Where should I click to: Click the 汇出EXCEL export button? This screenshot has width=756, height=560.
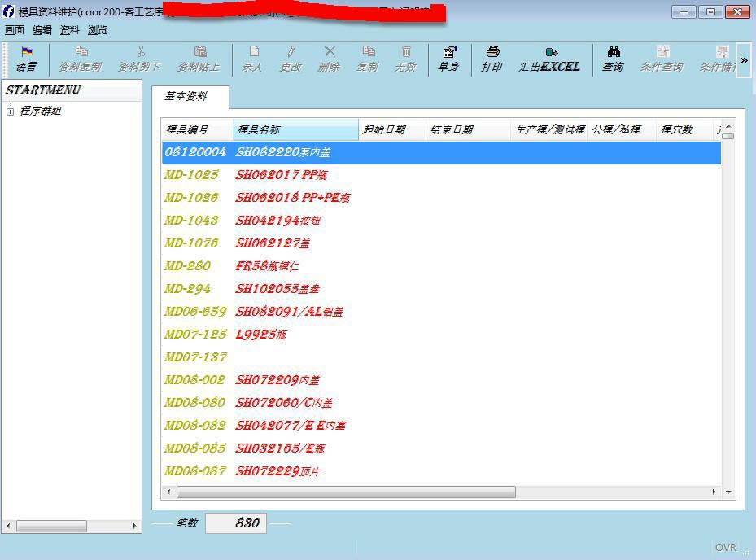550,59
